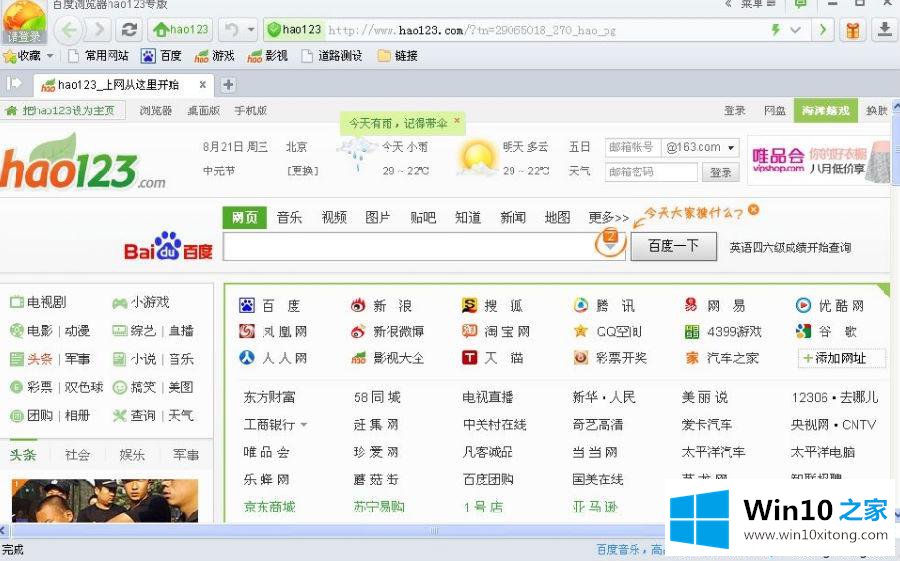This screenshot has height=561, width=900.
Task: Reload the page with refresh icon
Action: [x=130, y=30]
